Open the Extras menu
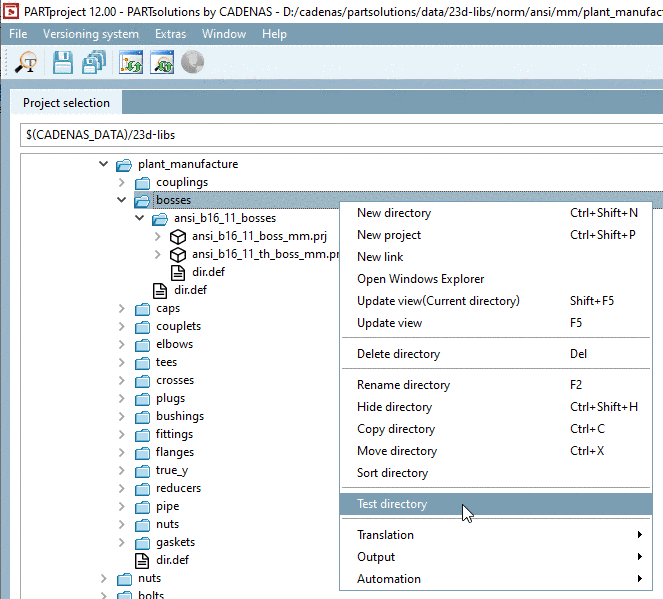Image resolution: width=663 pixels, height=599 pixels. [170, 34]
